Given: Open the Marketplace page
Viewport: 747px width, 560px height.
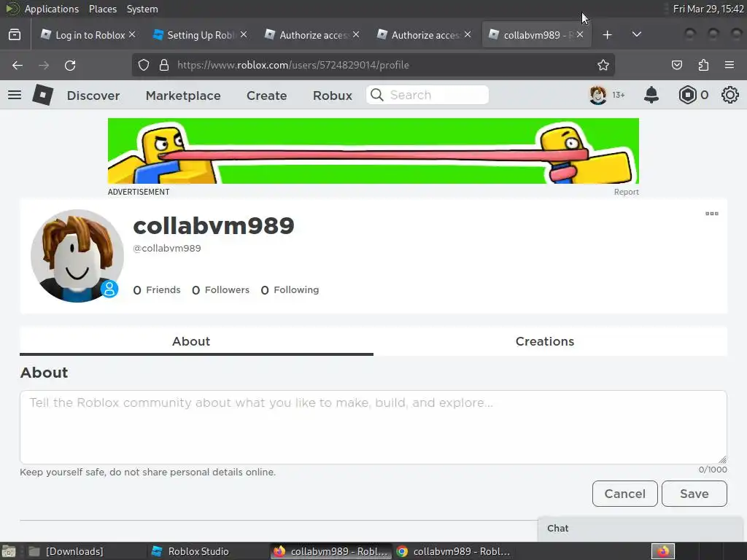Looking at the screenshot, I should coord(183,96).
